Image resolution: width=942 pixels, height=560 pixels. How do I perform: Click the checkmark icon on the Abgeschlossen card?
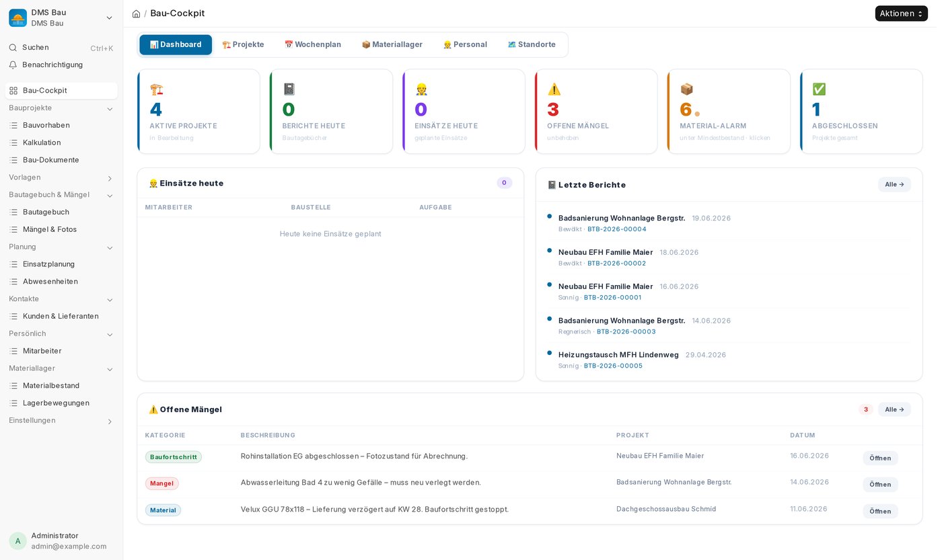point(819,89)
